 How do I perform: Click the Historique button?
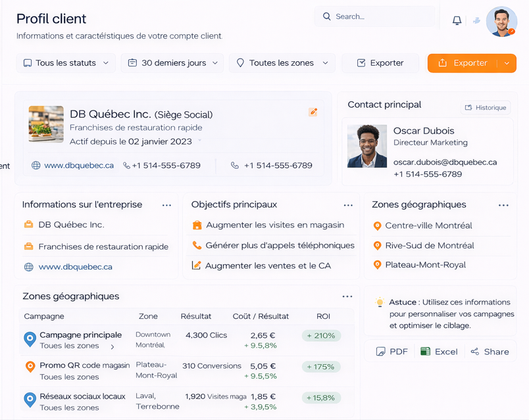(486, 108)
